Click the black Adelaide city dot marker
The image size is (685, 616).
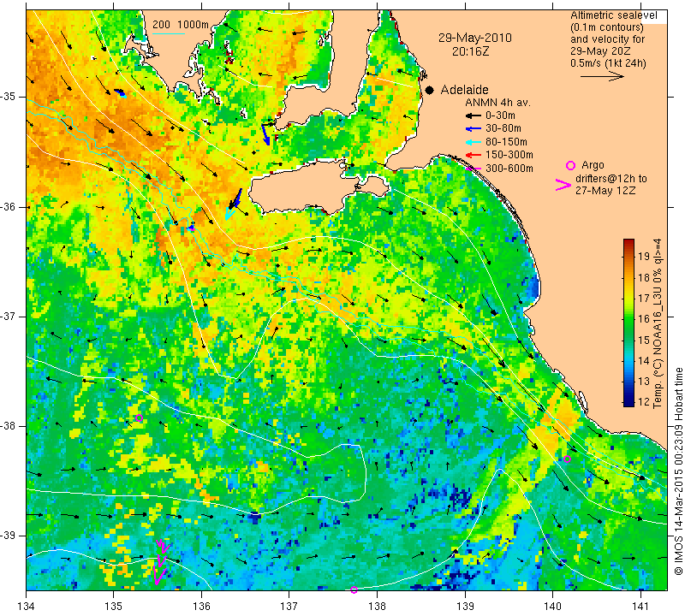tap(430, 91)
